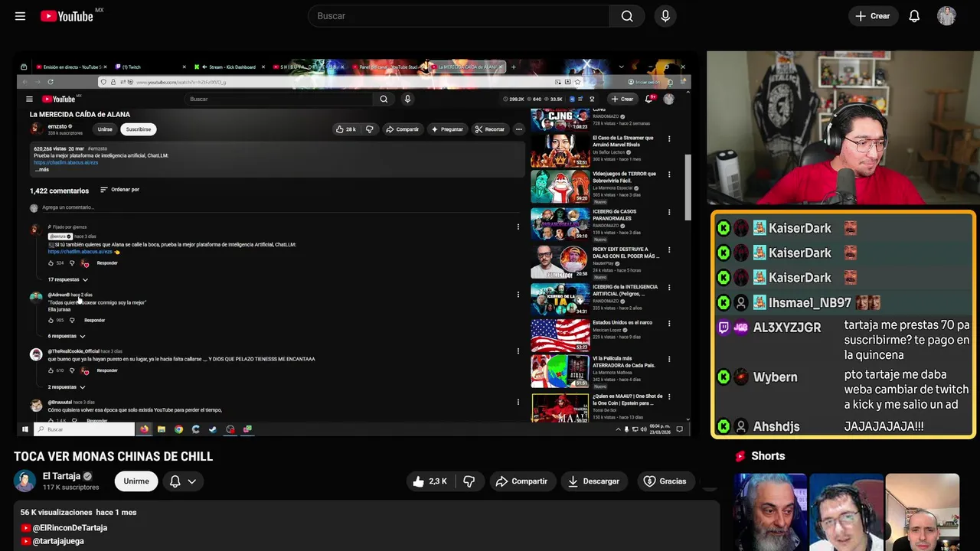The width and height of the screenshot is (980, 551).
Task: In the video, open Chrome from the taskbar
Action: click(178, 429)
